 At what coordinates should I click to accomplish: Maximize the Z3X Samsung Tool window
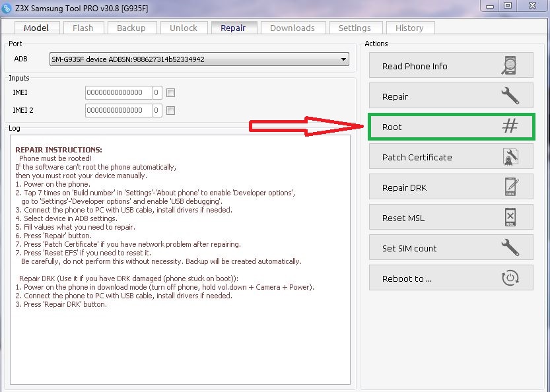pos(508,6)
